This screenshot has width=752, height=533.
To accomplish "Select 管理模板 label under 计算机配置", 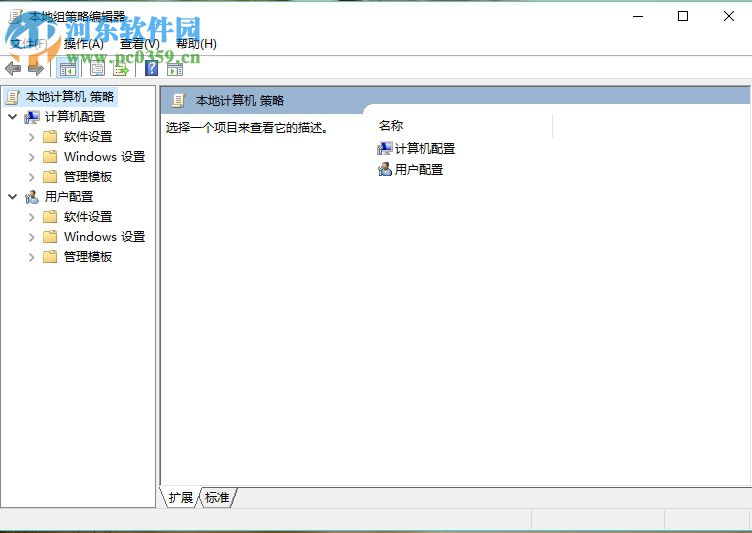I will tap(88, 177).
